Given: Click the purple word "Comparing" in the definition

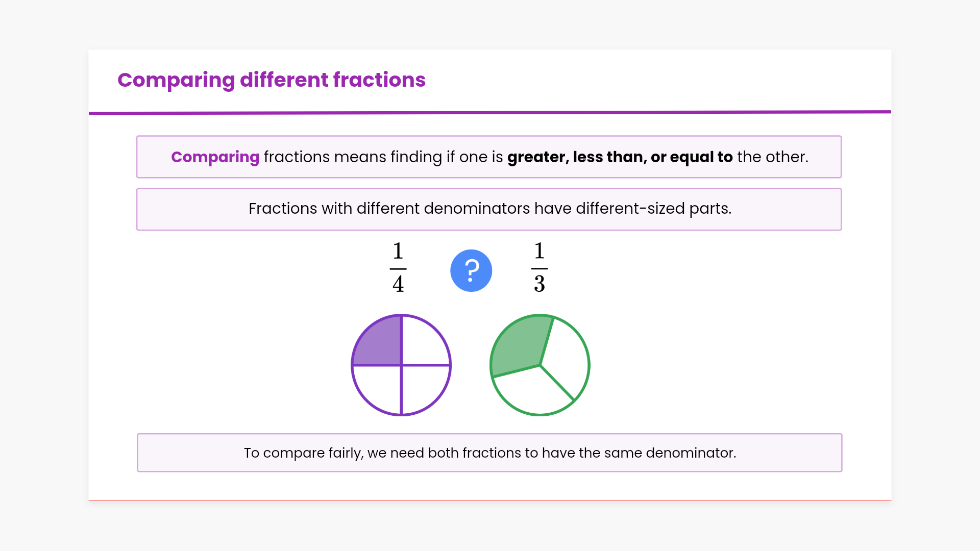Looking at the screenshot, I should pyautogui.click(x=215, y=157).
